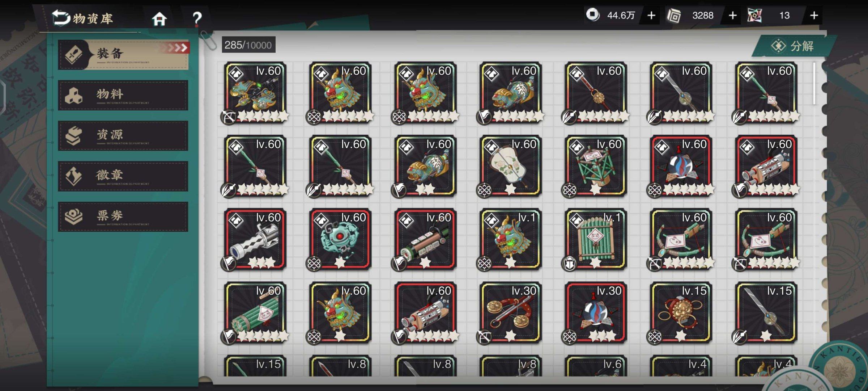Switch to the 物料 materials tab
The width and height of the screenshot is (868, 391).
123,95
